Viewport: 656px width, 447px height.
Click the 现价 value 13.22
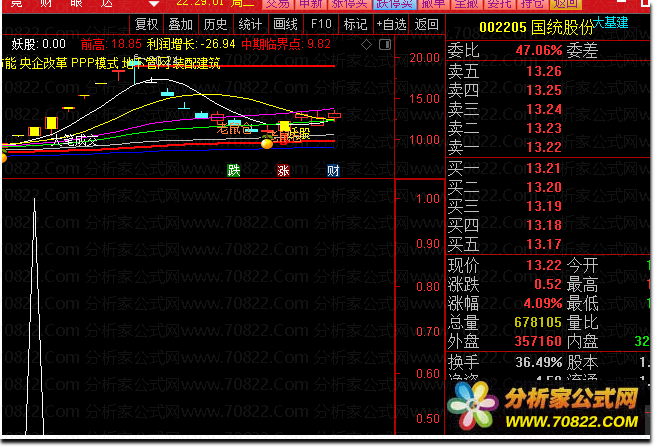(544, 265)
